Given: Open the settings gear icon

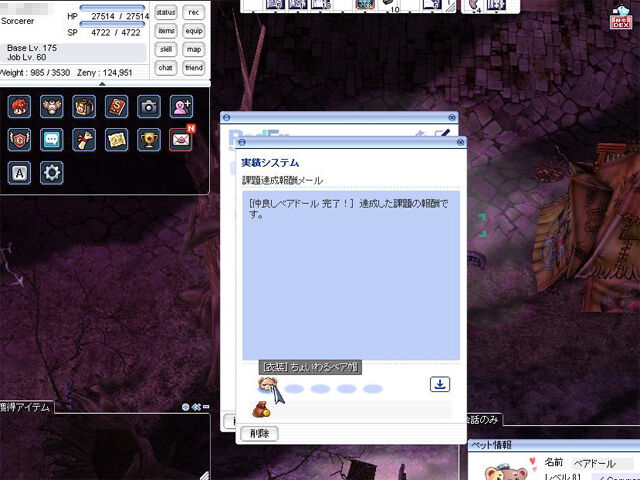Looking at the screenshot, I should pyautogui.click(x=52, y=173).
